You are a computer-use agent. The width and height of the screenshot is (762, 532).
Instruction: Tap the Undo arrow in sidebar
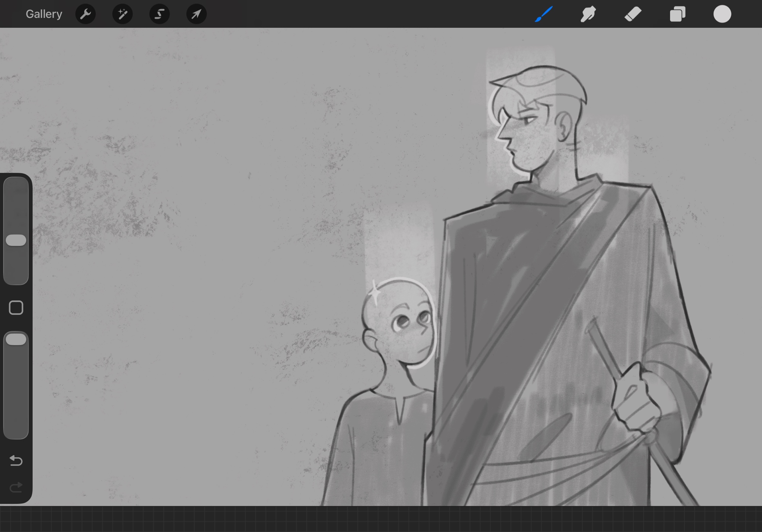click(16, 461)
